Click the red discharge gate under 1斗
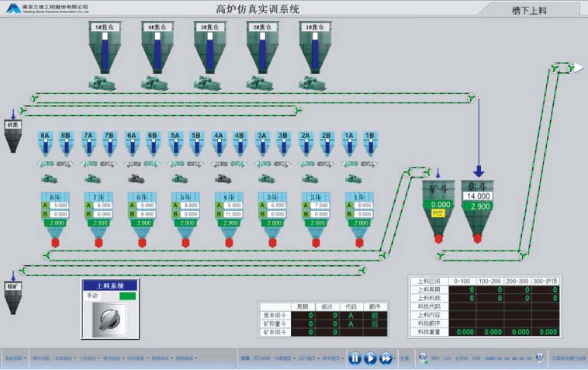 point(358,241)
